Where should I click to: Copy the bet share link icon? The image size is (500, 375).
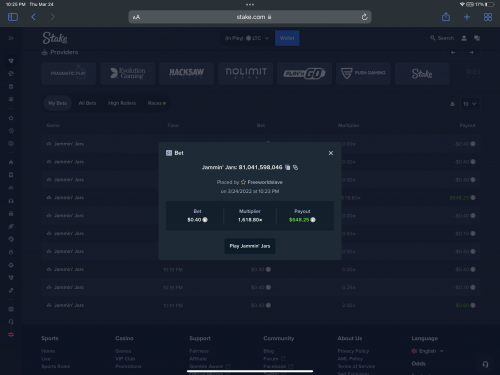pos(295,167)
